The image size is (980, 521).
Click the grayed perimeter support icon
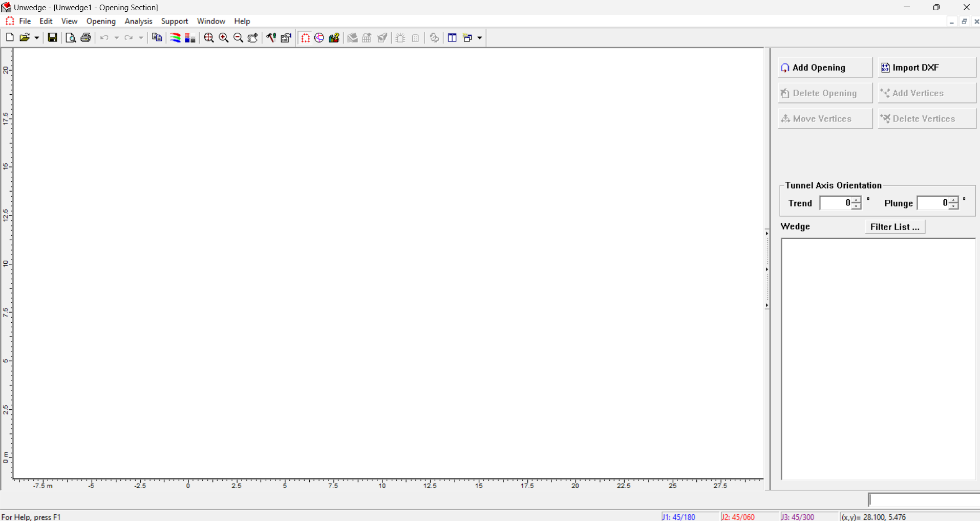[367, 37]
